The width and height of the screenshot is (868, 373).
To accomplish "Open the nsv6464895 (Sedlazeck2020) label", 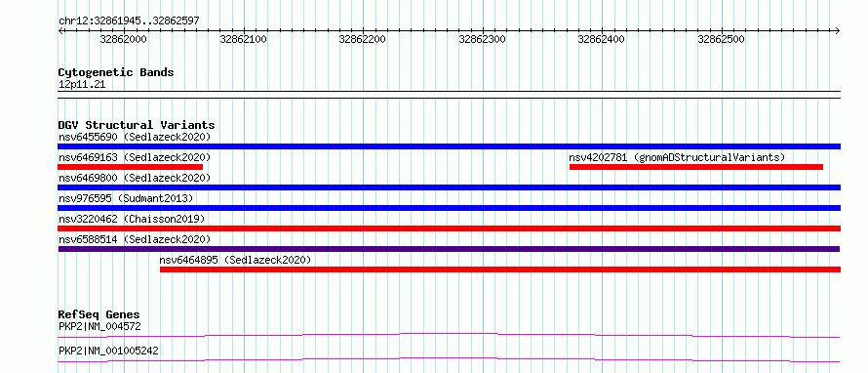I will [x=235, y=260].
